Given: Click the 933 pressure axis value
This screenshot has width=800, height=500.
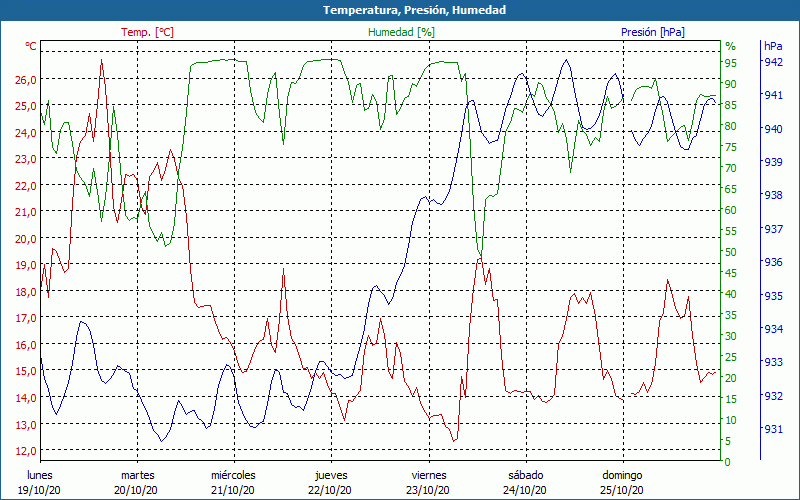Looking at the screenshot, I should pos(773,362).
